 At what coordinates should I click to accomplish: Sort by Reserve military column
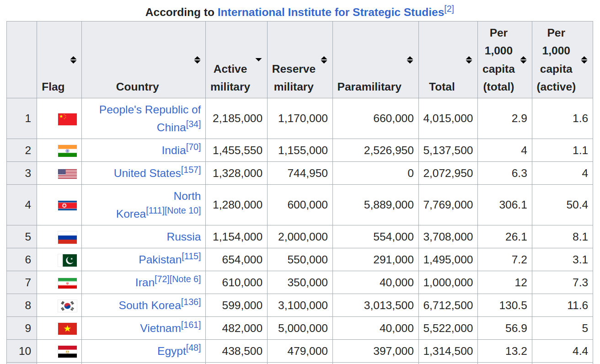coord(324,60)
